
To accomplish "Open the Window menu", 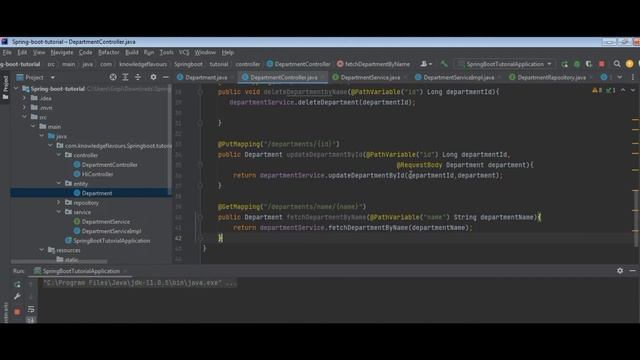I will coord(205,53).
